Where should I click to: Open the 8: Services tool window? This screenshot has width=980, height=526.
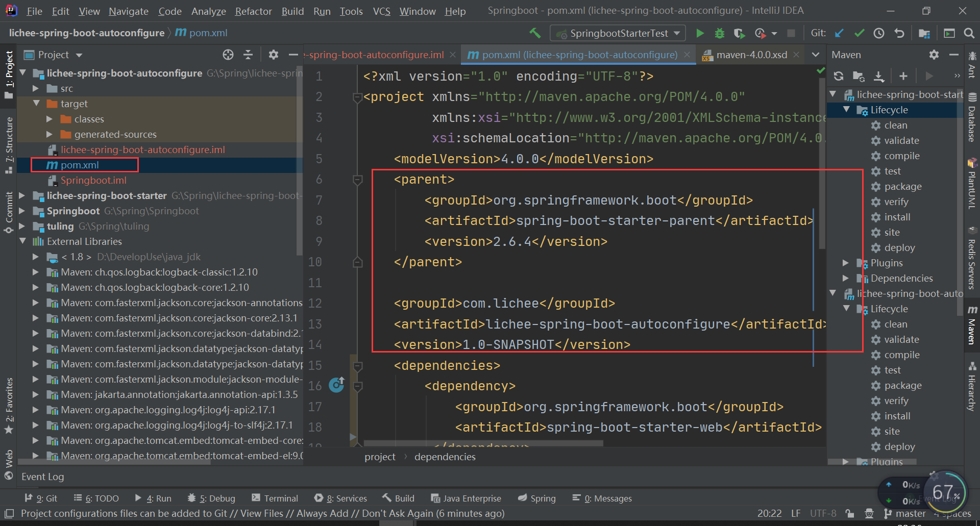click(340, 498)
